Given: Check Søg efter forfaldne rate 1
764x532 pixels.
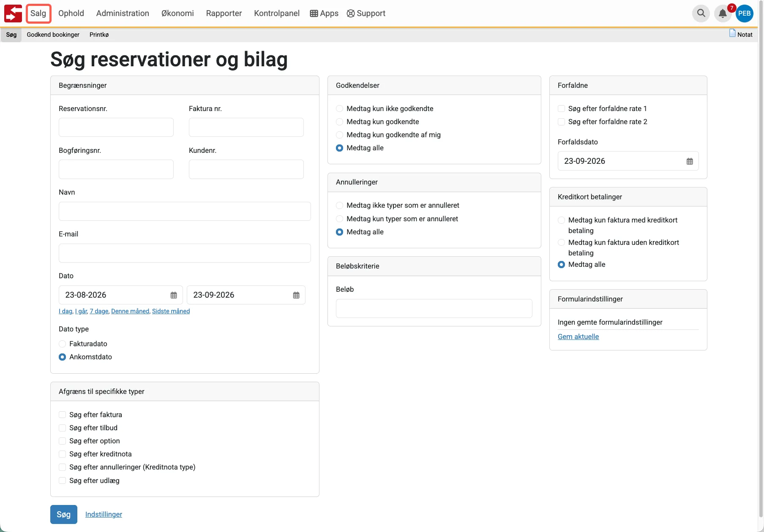Looking at the screenshot, I should (x=561, y=109).
